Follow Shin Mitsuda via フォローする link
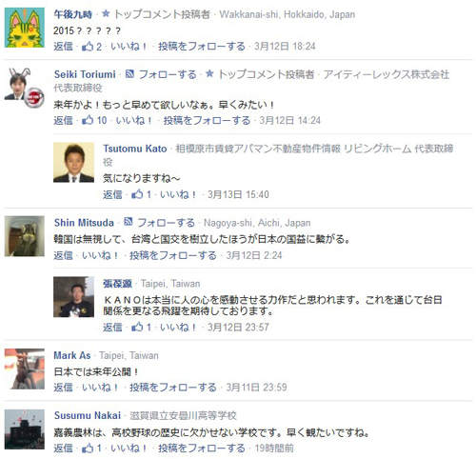Image resolution: width=476 pixels, height=459 pixels. pyautogui.click(x=166, y=223)
